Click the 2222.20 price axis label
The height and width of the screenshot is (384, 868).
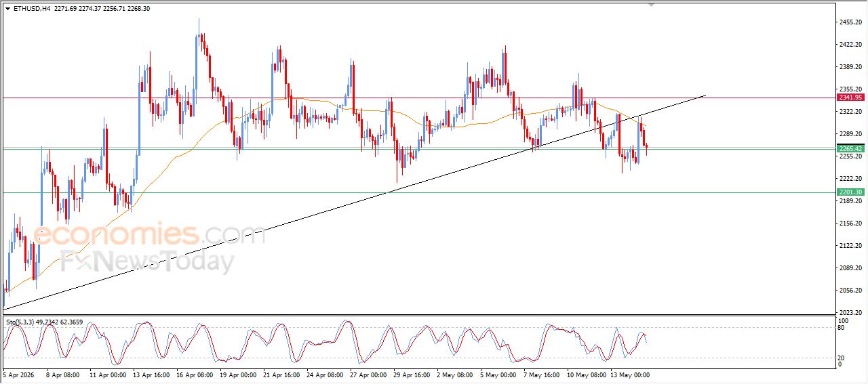point(850,178)
